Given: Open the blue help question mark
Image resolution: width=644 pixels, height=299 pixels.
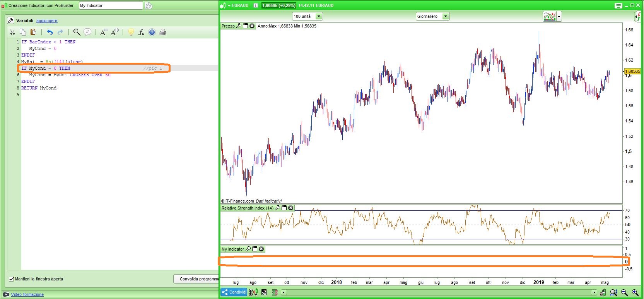Looking at the screenshot, I should tap(152, 32).
